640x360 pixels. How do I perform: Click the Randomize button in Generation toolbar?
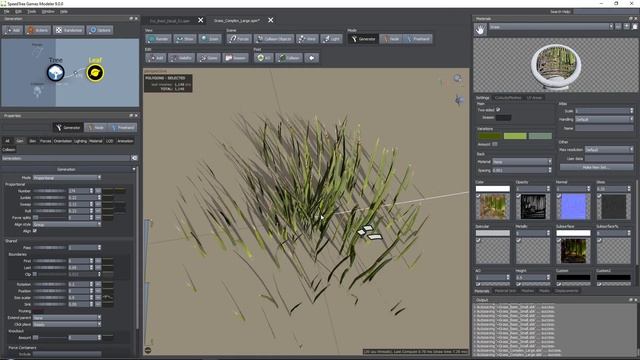(x=69, y=30)
